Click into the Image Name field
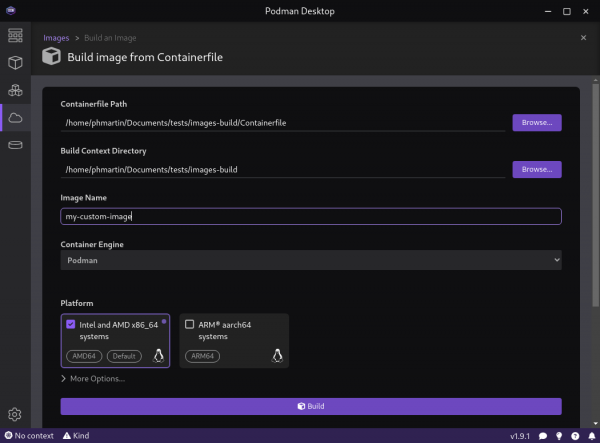Screen dimensions: 600x443 click(x=311, y=217)
